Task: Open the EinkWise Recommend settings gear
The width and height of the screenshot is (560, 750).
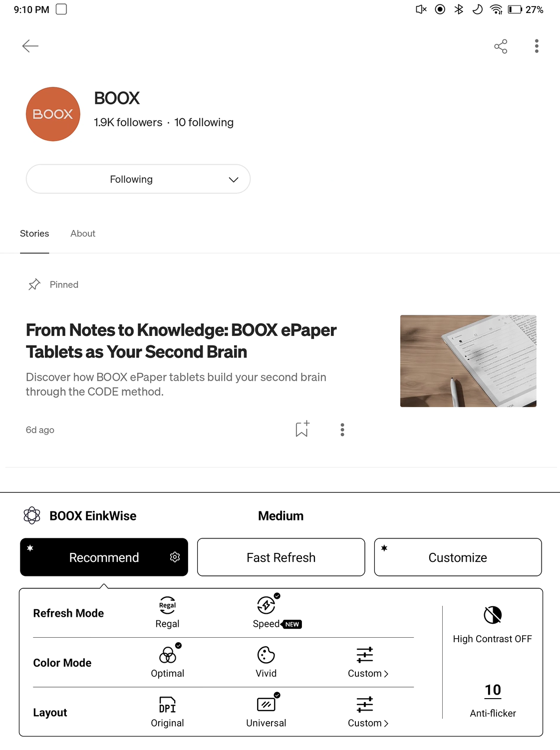Action: click(175, 557)
